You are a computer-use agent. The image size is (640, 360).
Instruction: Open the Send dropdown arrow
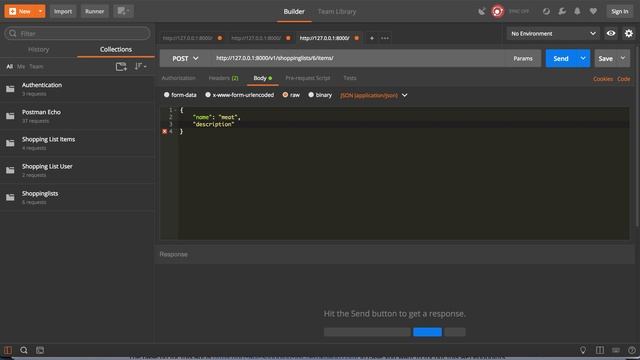583,58
